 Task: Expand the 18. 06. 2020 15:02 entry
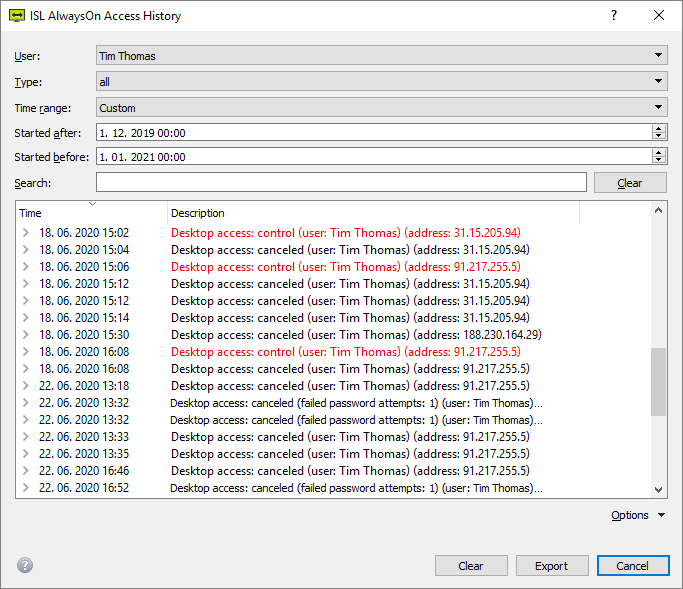pos(27,232)
